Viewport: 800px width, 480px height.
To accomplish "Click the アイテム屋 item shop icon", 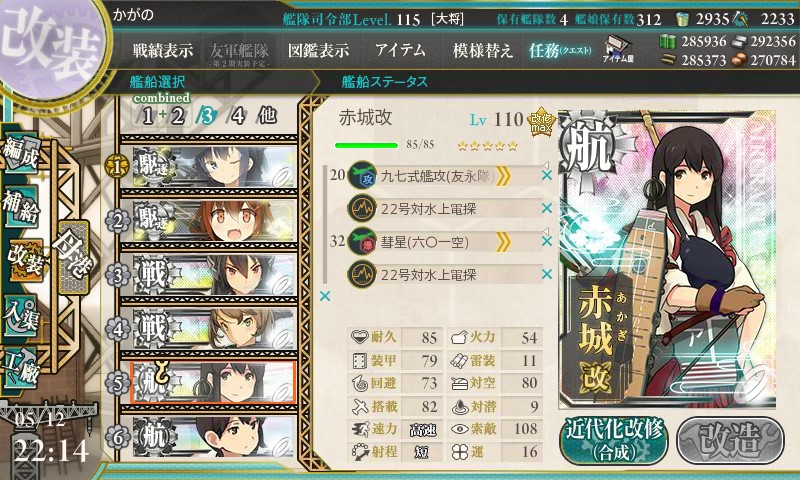I will pos(618,49).
